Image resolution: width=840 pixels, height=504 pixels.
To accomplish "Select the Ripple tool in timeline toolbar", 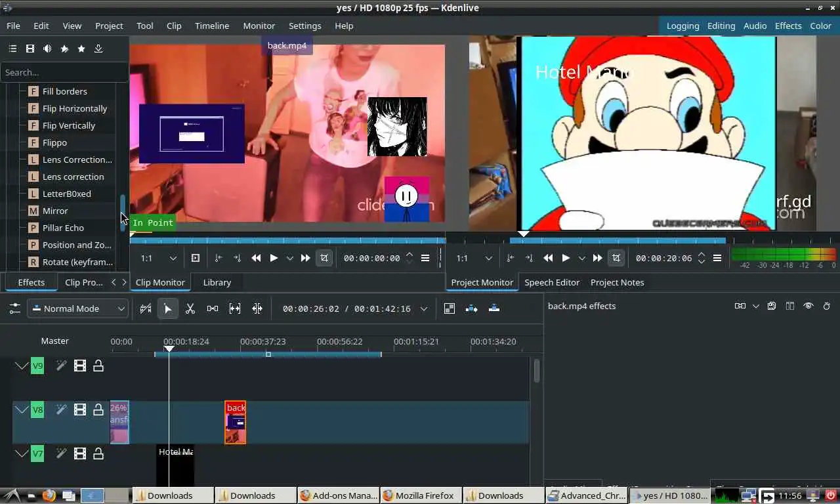I will pos(257,308).
